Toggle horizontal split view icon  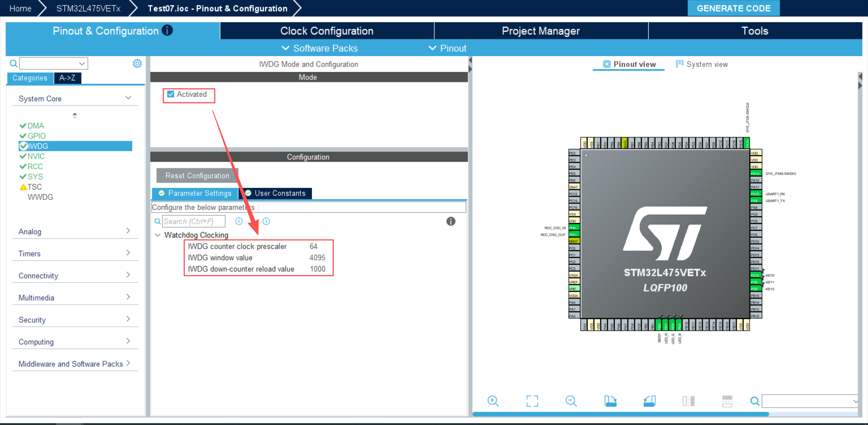(x=727, y=401)
